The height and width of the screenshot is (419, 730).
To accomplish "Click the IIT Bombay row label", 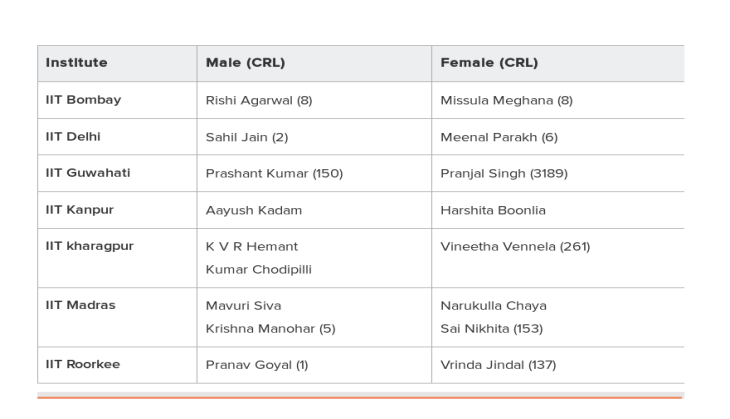I will tap(83, 100).
